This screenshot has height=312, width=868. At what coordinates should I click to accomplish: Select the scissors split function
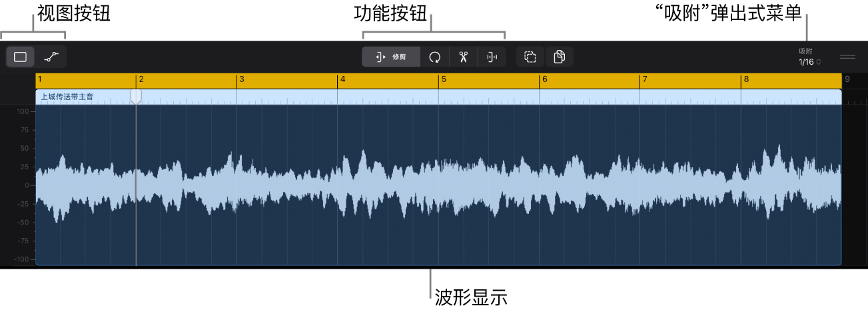coord(464,57)
